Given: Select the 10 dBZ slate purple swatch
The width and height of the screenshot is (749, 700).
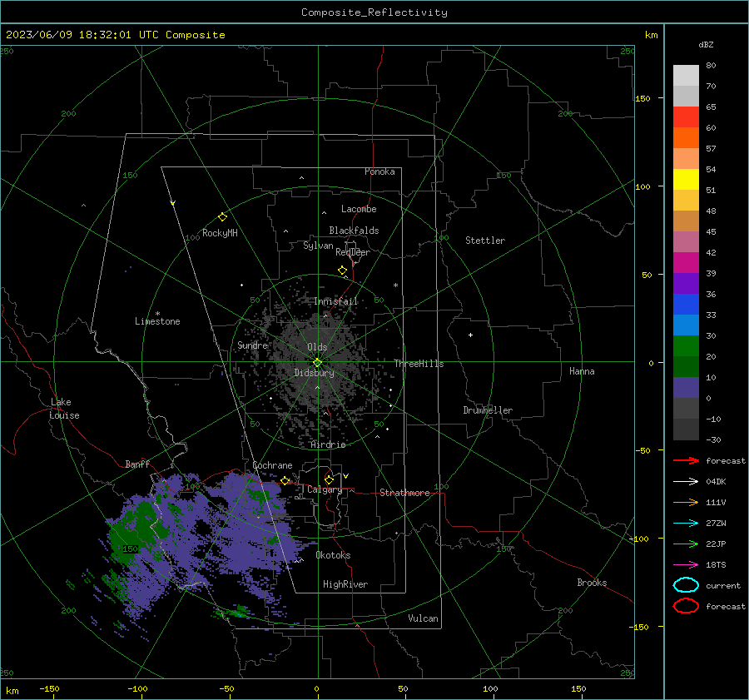Looking at the screenshot, I should pos(686,388).
